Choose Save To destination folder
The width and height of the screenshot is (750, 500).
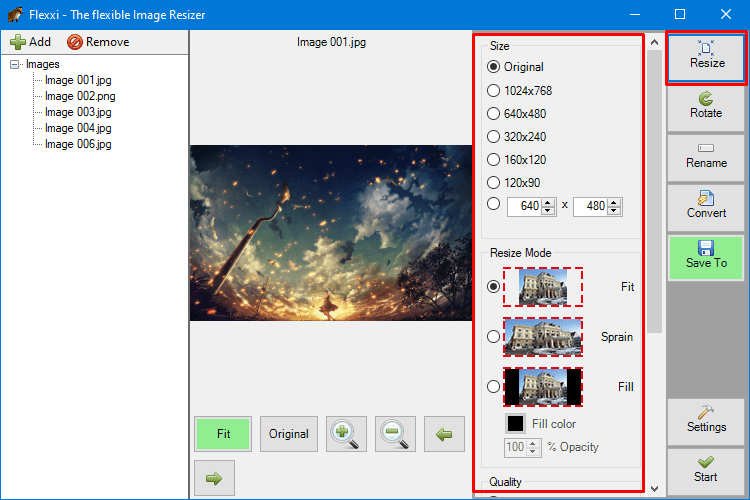(x=706, y=257)
